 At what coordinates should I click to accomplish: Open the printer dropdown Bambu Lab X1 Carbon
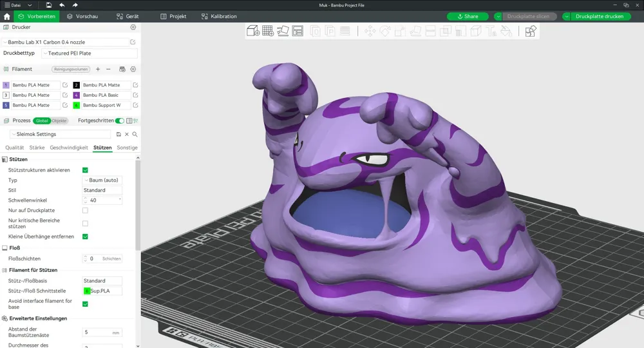coord(66,42)
